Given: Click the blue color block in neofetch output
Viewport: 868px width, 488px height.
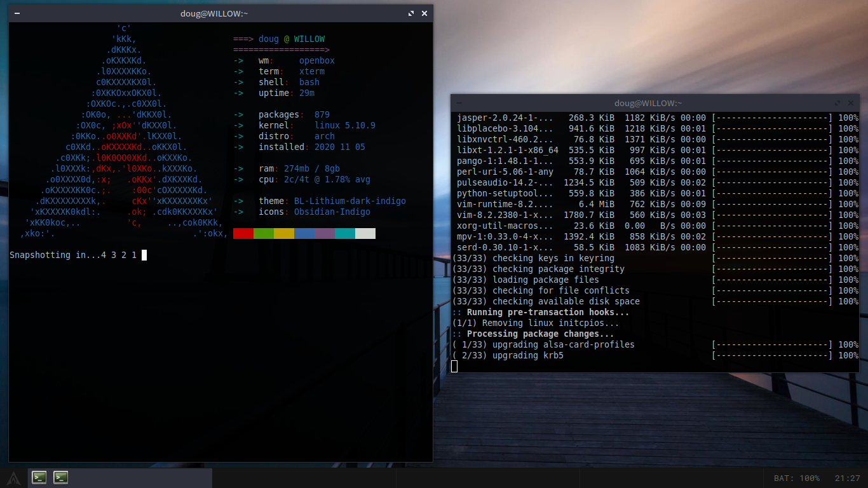Looking at the screenshot, I should [304, 234].
